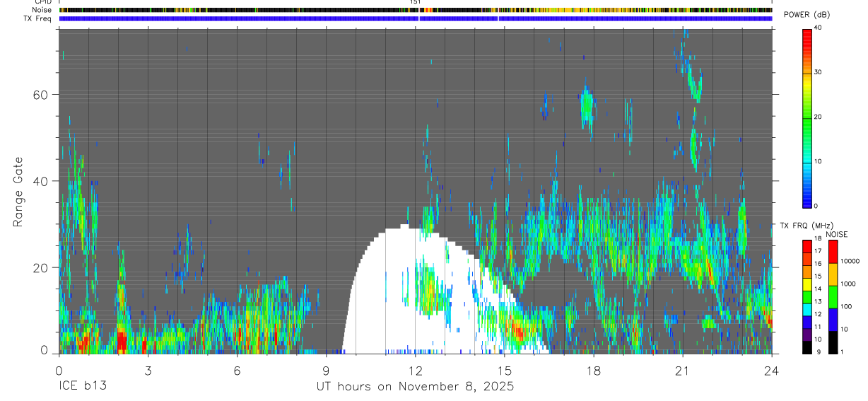Click the 0 label on power colorbar

pos(816,206)
